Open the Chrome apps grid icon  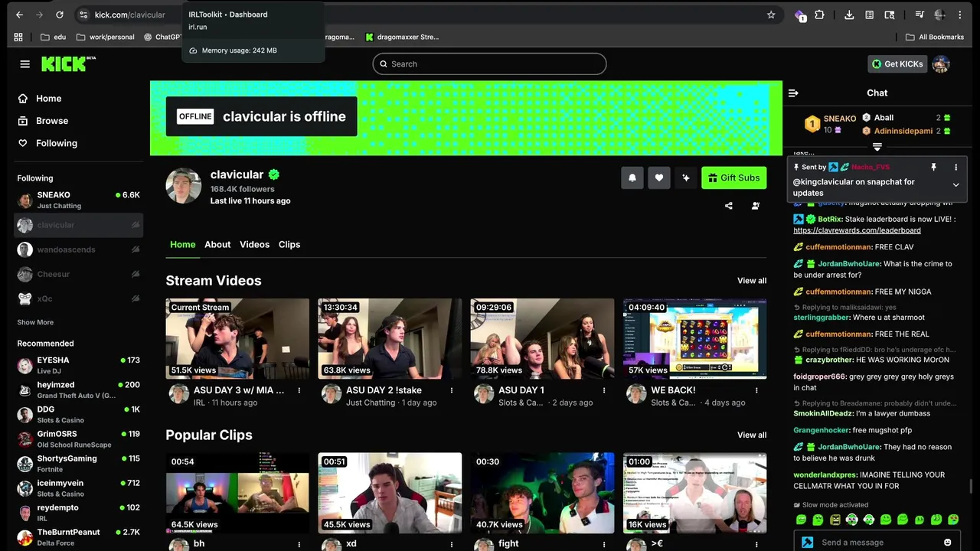[18, 37]
